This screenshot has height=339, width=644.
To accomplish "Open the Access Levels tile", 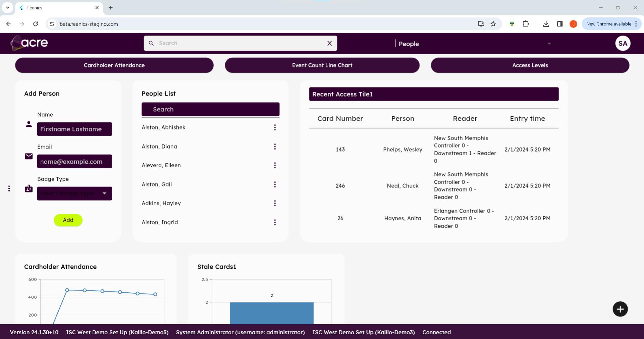I will coord(530,65).
